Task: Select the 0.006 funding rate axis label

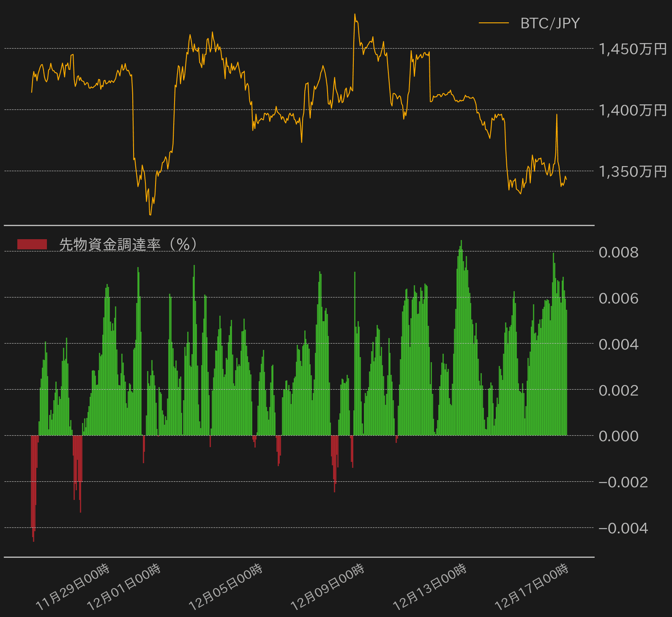Action: (618, 298)
